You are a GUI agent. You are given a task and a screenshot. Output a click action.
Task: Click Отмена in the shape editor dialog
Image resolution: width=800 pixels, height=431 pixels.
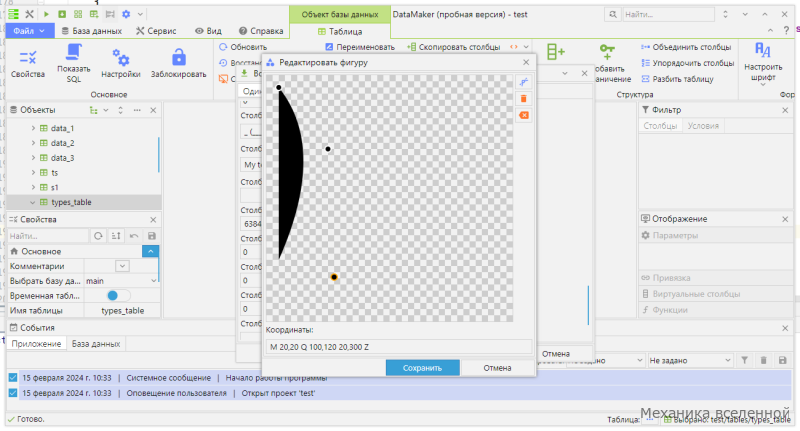(497, 368)
